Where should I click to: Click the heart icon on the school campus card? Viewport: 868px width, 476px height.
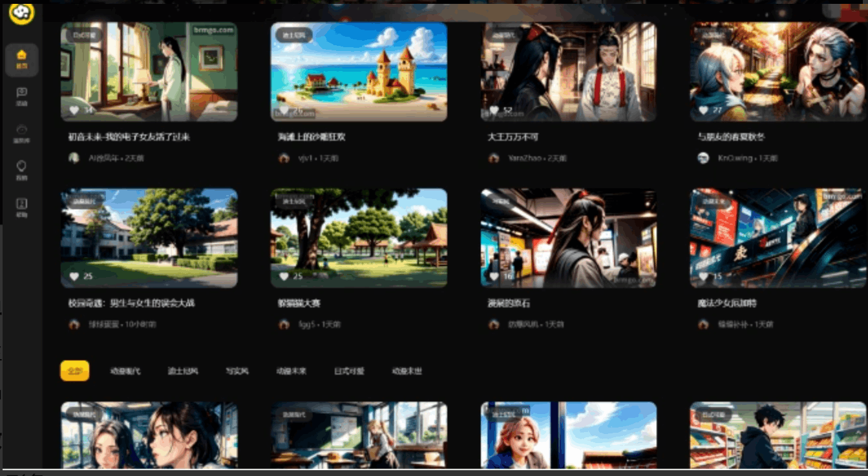[x=74, y=276]
